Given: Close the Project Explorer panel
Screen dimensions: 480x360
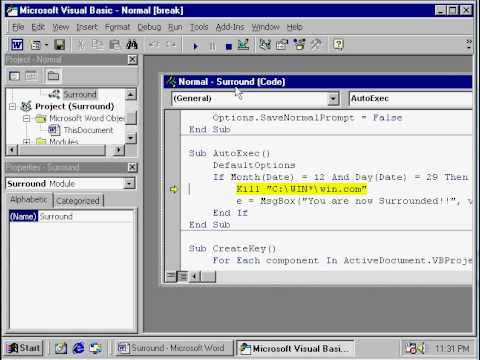Looking at the screenshot, I should (x=132, y=60).
